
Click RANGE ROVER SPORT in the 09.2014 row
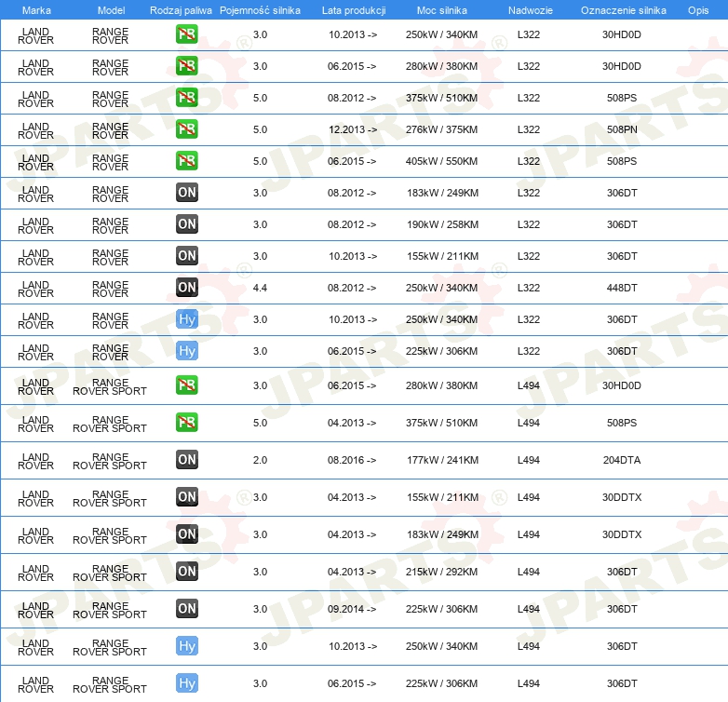click(x=110, y=610)
